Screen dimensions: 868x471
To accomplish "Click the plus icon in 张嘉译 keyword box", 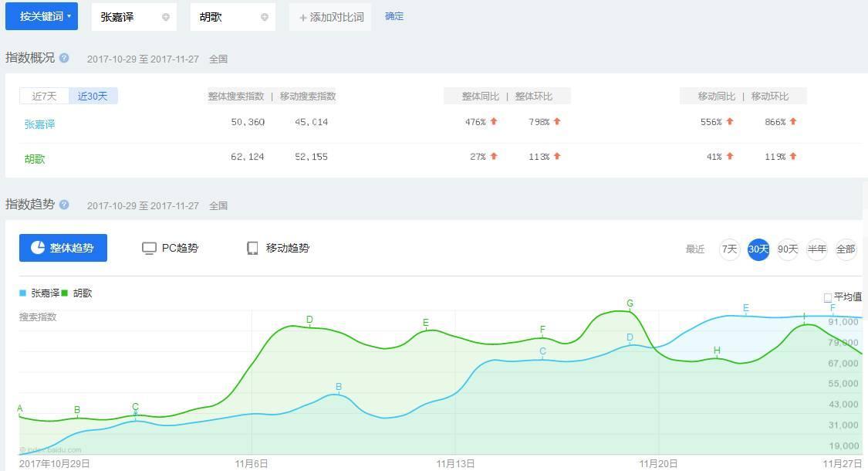I will [x=165, y=17].
